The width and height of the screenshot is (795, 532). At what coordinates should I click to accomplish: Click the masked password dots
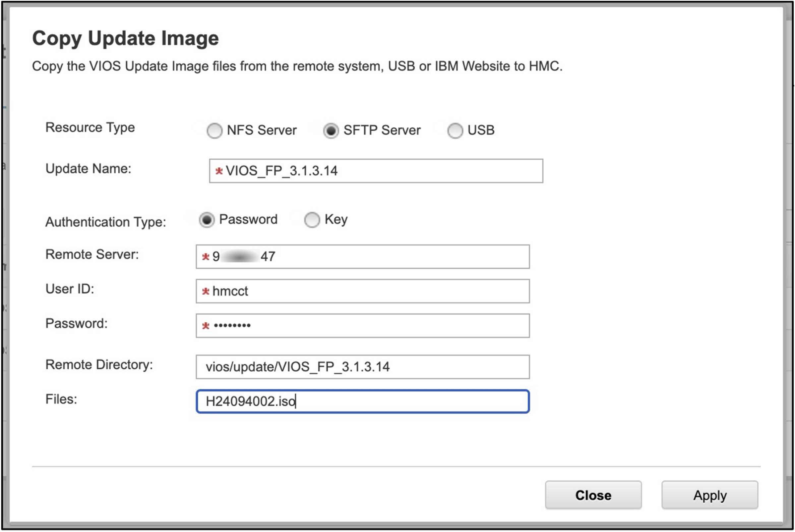(231, 325)
